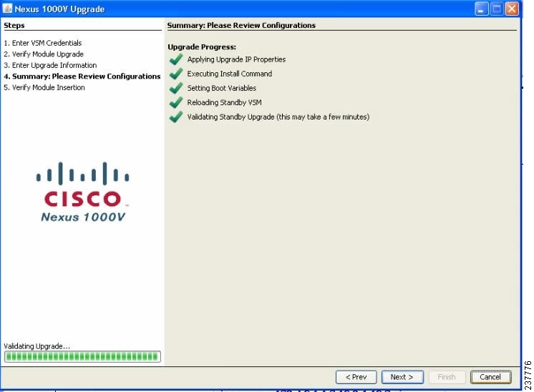Click the 'Reloading Standby VSM' text
Viewport: 534px width, 392px height.
225,102
